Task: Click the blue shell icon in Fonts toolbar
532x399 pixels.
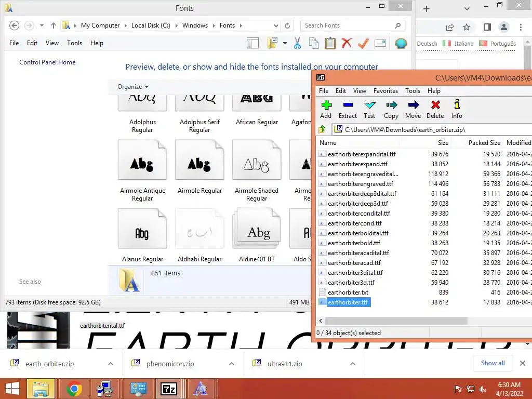Action: [401, 44]
